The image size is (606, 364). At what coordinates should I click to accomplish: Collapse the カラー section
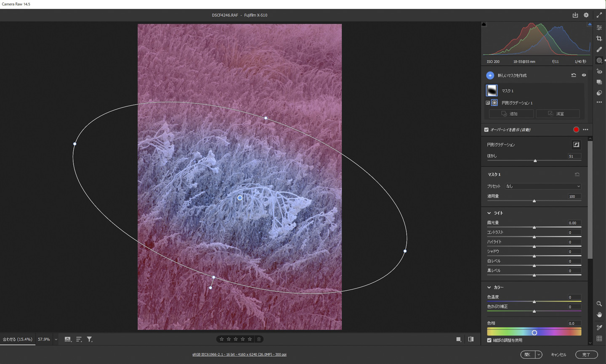(x=489, y=288)
